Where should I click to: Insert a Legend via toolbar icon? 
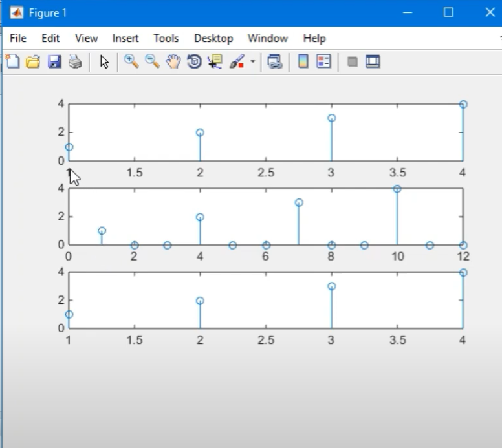(323, 61)
